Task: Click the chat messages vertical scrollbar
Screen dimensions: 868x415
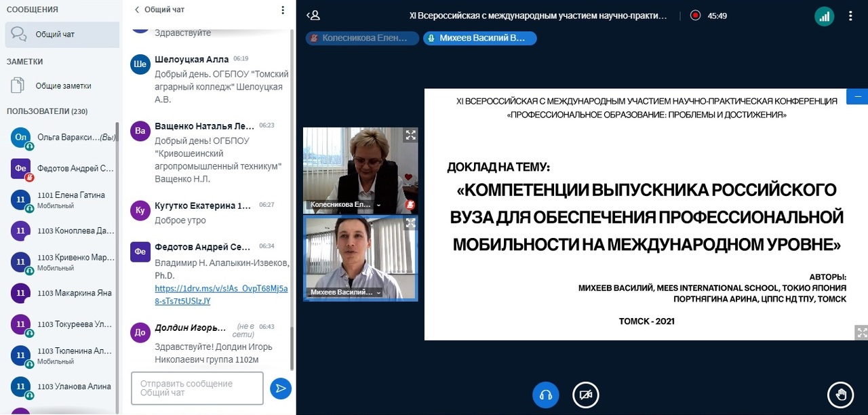Action: [x=292, y=203]
